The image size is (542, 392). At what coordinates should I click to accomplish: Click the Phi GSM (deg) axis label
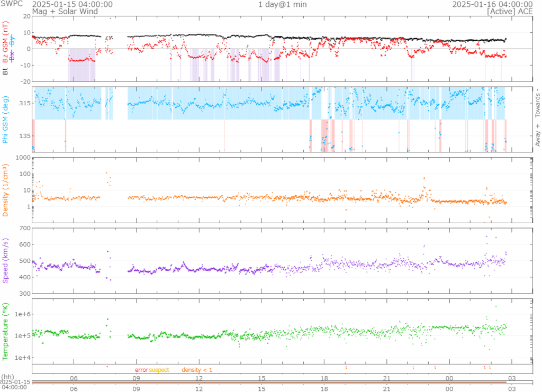6,120
